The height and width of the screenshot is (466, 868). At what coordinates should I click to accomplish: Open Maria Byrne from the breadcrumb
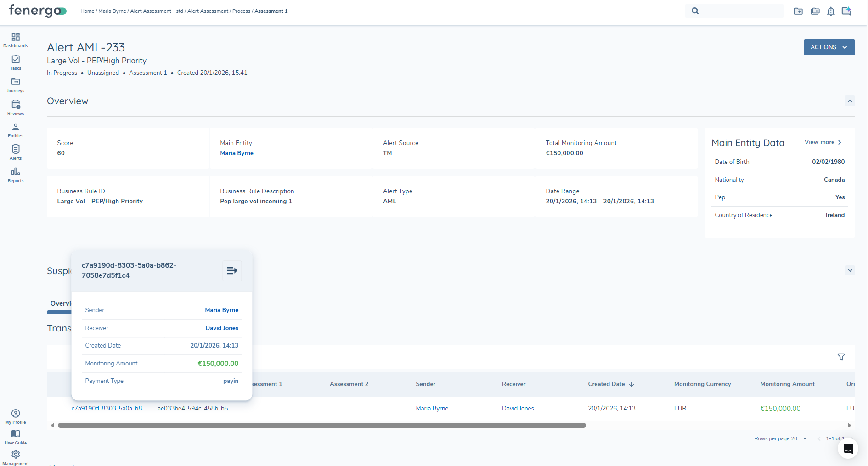pos(112,11)
